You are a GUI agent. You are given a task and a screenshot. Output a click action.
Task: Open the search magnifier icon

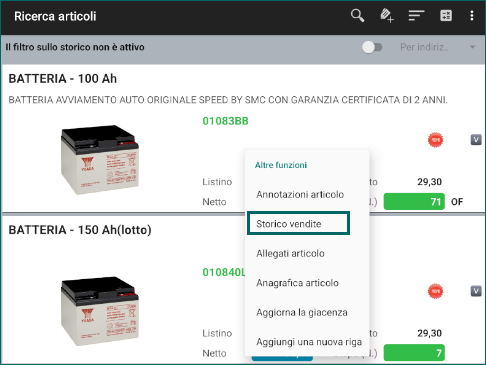pos(357,16)
